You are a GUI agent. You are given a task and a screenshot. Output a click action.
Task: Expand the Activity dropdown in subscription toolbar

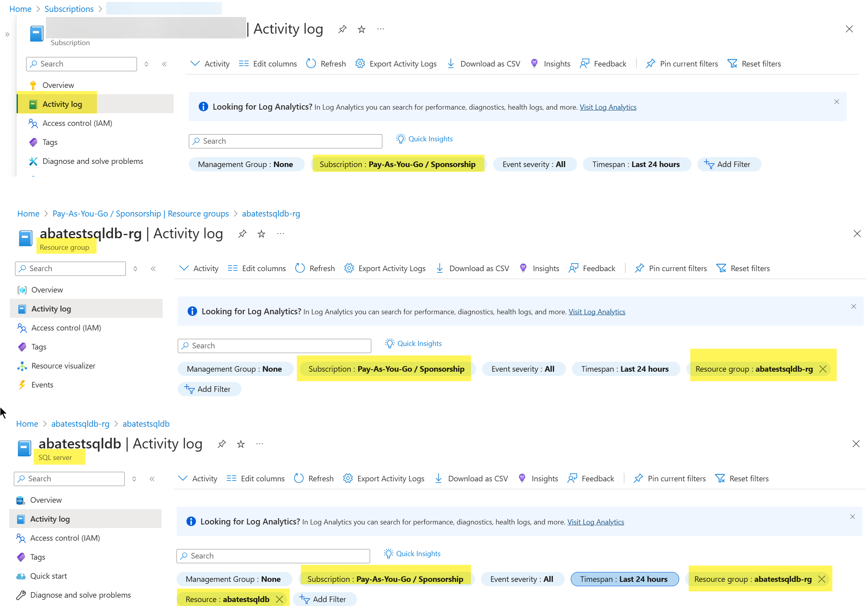point(210,64)
